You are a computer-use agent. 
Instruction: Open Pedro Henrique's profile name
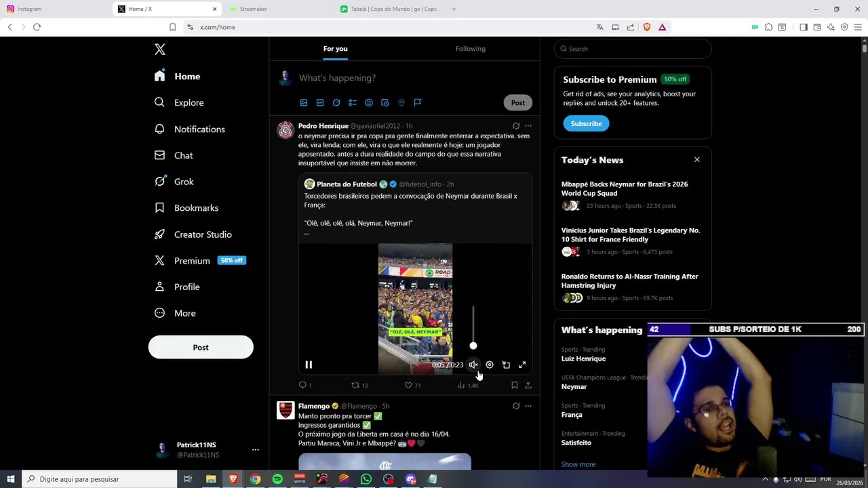[x=323, y=126]
